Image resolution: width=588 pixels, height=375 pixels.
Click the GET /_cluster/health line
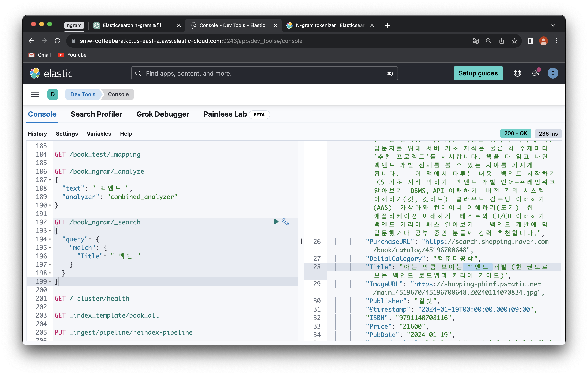92,299
